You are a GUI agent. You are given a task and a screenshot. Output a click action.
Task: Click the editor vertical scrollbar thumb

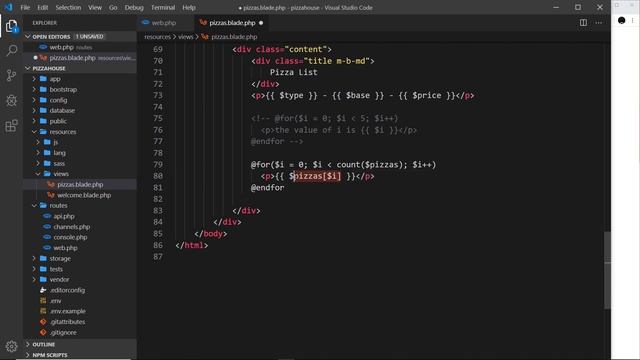607,270
